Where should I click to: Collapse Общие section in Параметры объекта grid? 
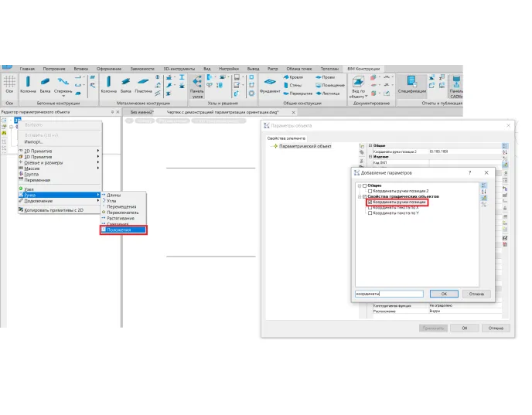point(370,146)
